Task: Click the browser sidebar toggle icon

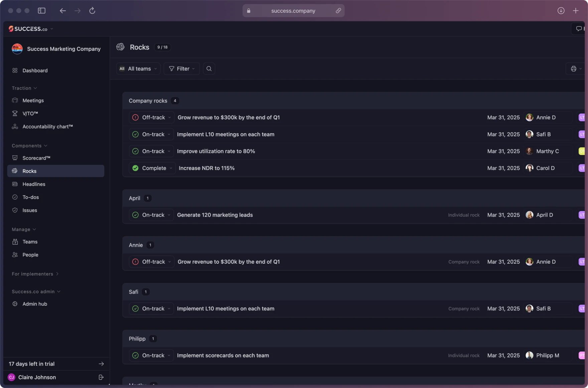Action: (41, 11)
